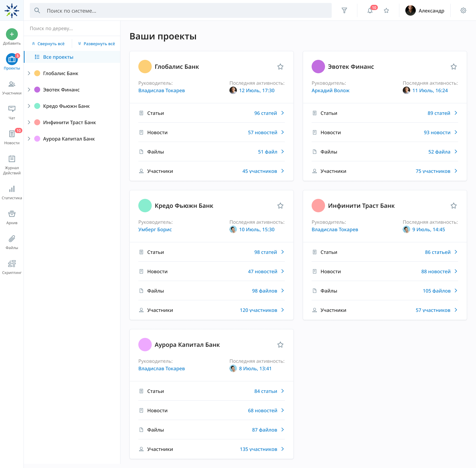Open Владислав Токарев link in Глобалис card

tap(161, 91)
